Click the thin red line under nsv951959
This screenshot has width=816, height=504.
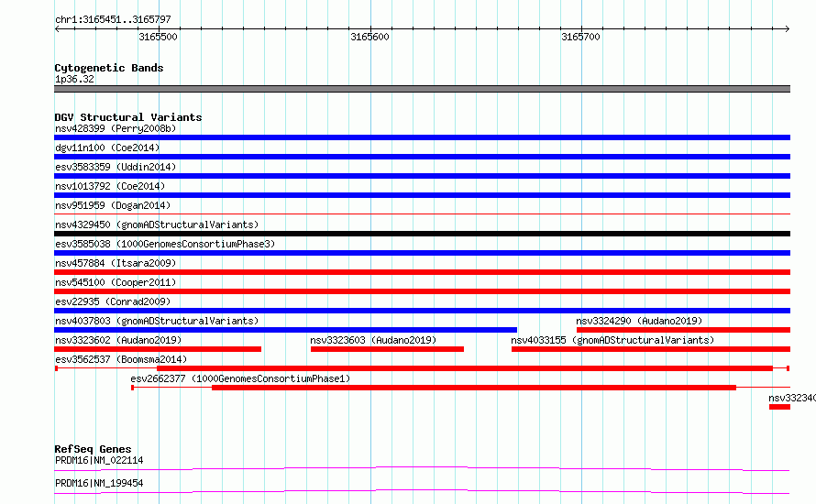(422, 214)
